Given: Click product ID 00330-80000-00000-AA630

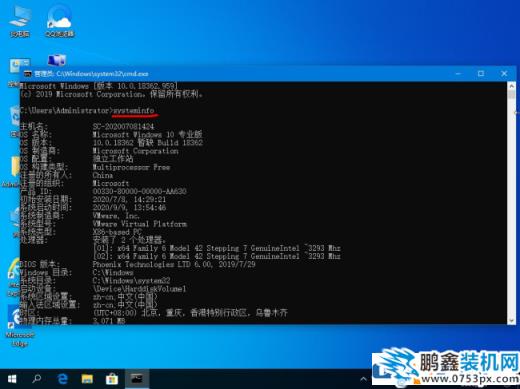Looking at the screenshot, I should click(x=139, y=191).
